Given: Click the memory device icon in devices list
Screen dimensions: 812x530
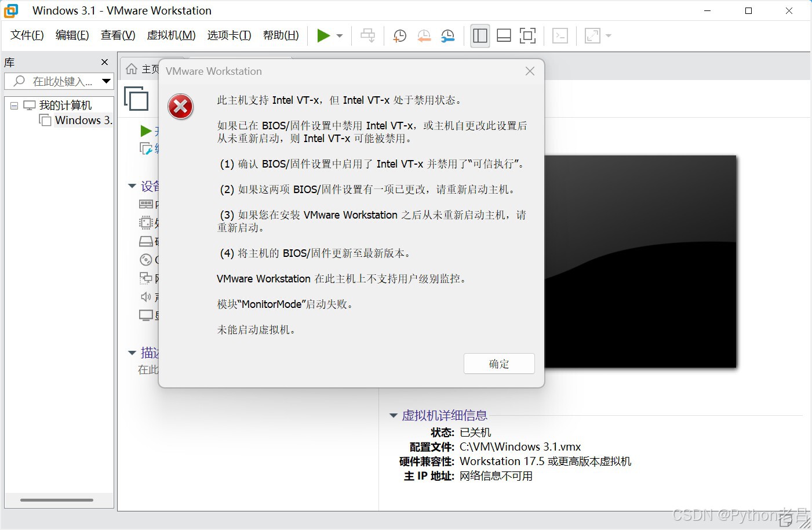Looking at the screenshot, I should tap(146, 204).
